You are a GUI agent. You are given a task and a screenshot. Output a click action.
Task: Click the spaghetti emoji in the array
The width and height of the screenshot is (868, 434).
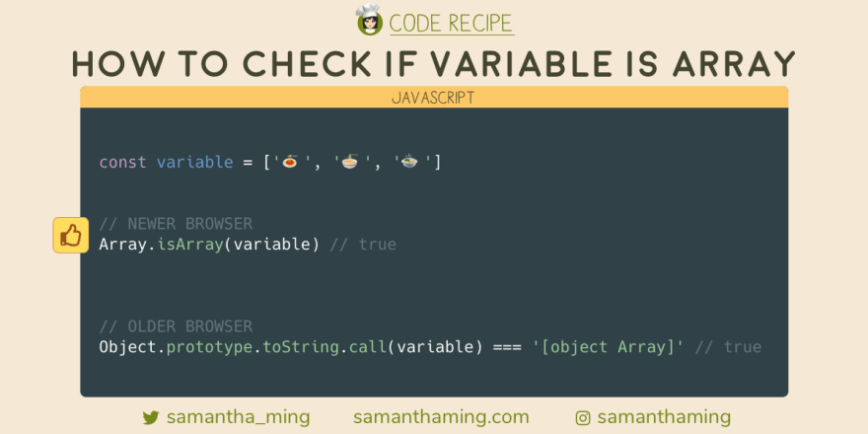[290, 162]
